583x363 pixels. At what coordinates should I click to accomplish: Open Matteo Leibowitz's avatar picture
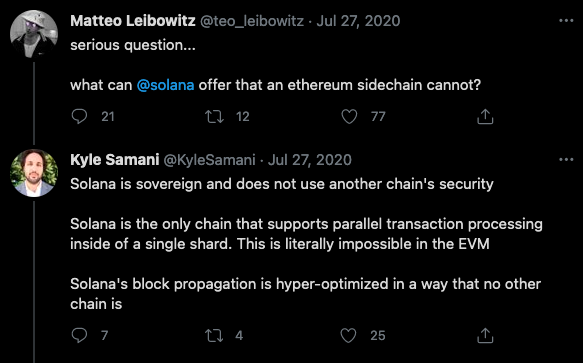click(x=34, y=34)
